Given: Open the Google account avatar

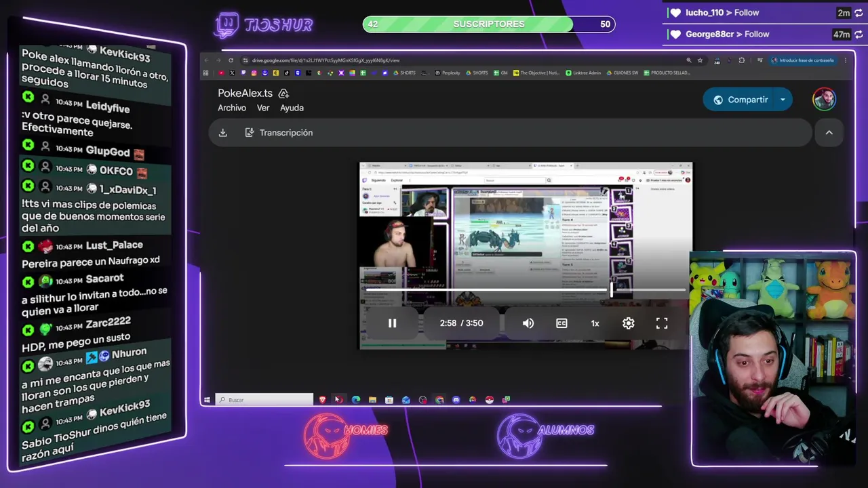Looking at the screenshot, I should click(x=825, y=100).
